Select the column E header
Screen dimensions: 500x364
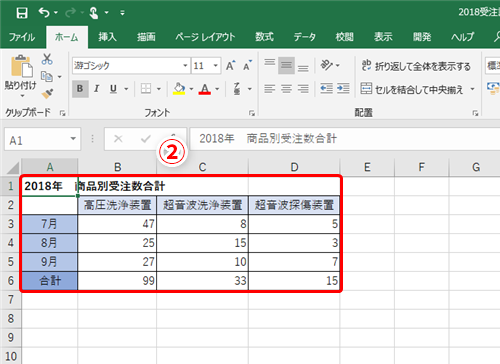(367, 167)
